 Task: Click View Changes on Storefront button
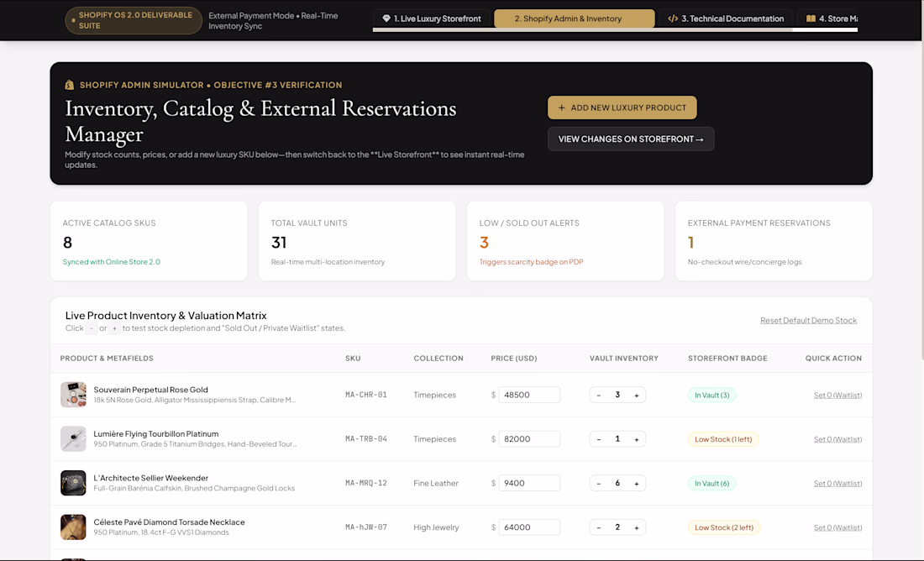pyautogui.click(x=631, y=139)
